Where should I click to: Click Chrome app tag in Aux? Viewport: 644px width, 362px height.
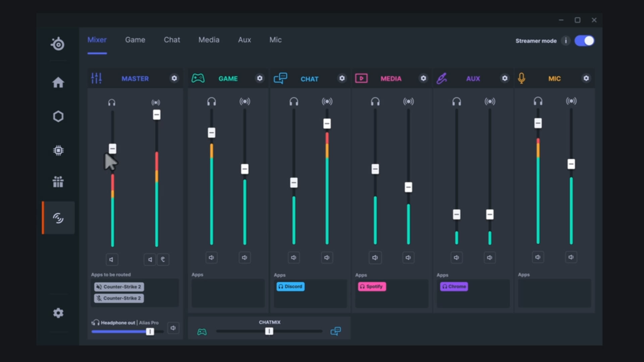(454, 286)
